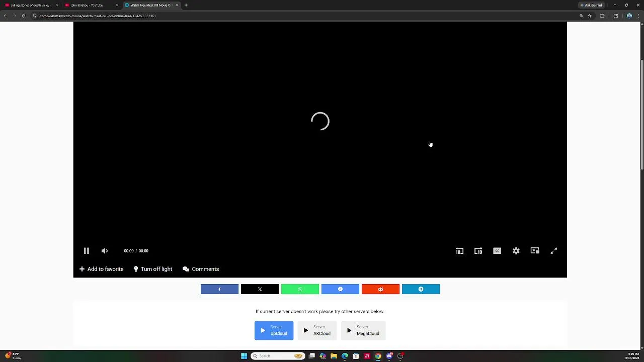Select the UpCloud server
This screenshot has width=644, height=362.
tap(274, 330)
